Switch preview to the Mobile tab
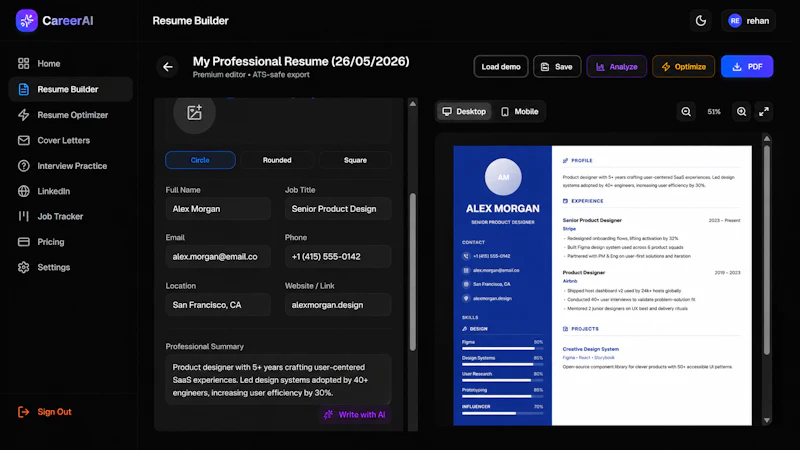 pyautogui.click(x=519, y=111)
